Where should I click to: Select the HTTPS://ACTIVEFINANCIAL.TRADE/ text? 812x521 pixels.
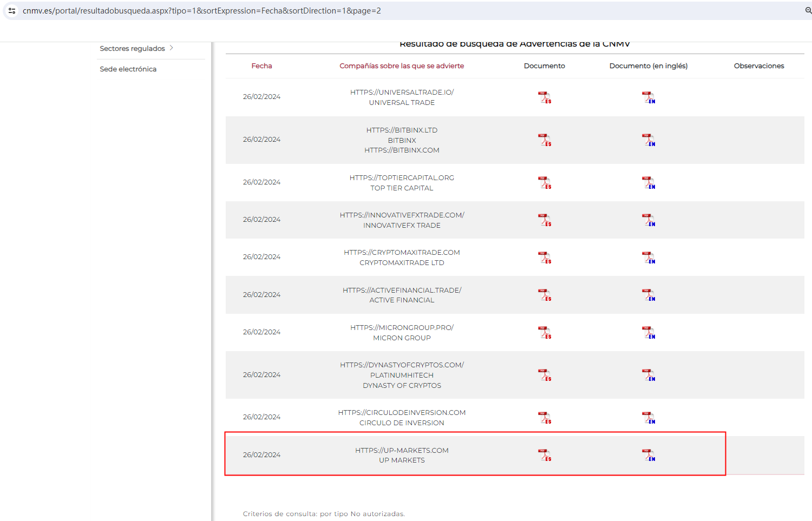(x=402, y=291)
